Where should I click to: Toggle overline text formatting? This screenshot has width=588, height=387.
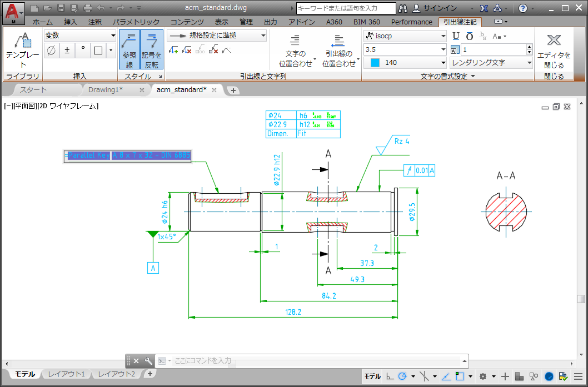click(x=470, y=36)
